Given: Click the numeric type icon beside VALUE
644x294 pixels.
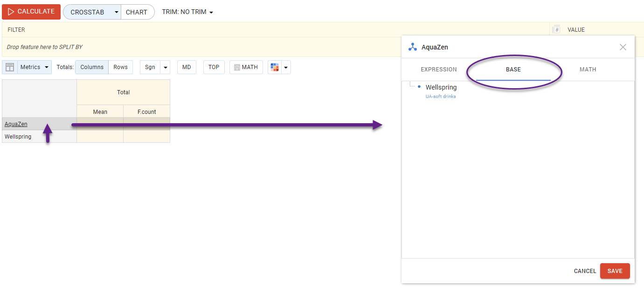Looking at the screenshot, I should point(556,30).
